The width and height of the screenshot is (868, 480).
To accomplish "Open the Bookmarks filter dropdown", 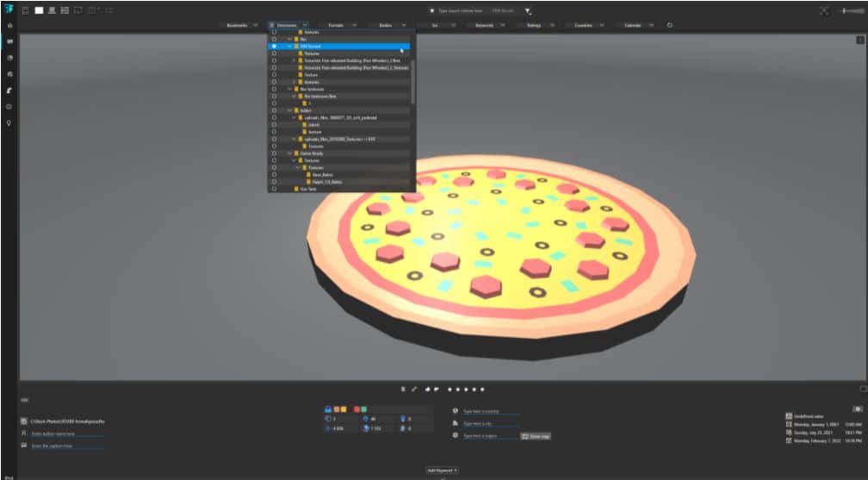I will [240, 25].
